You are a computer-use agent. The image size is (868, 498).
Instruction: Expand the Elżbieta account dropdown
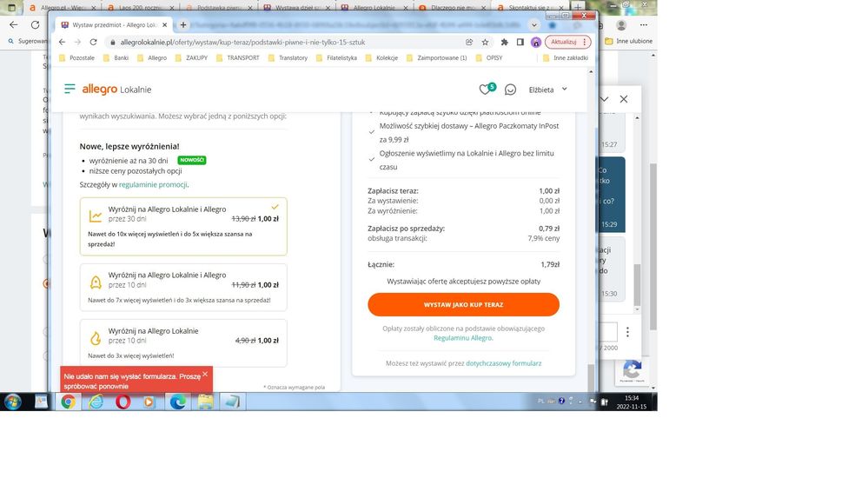[548, 90]
